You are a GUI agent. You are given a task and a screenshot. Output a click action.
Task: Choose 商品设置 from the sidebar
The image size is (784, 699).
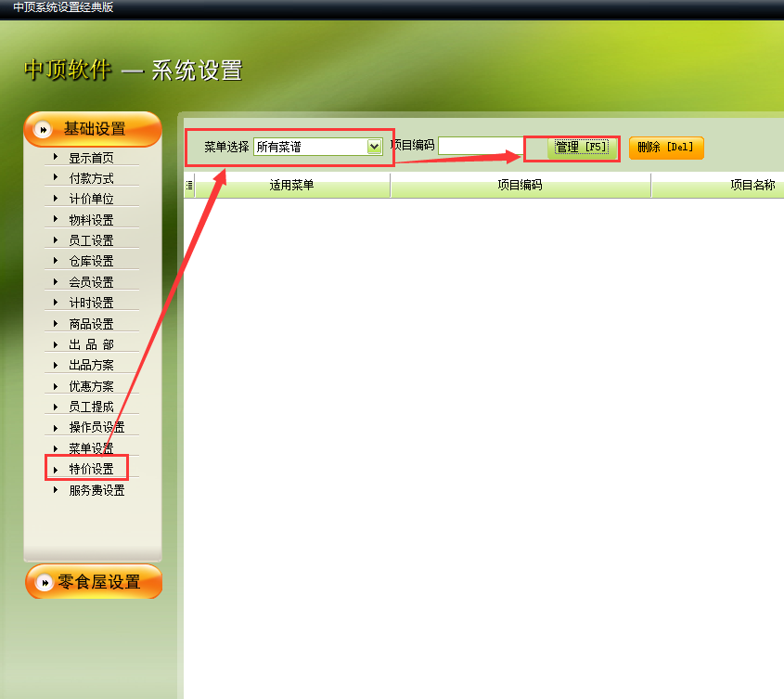pos(91,324)
